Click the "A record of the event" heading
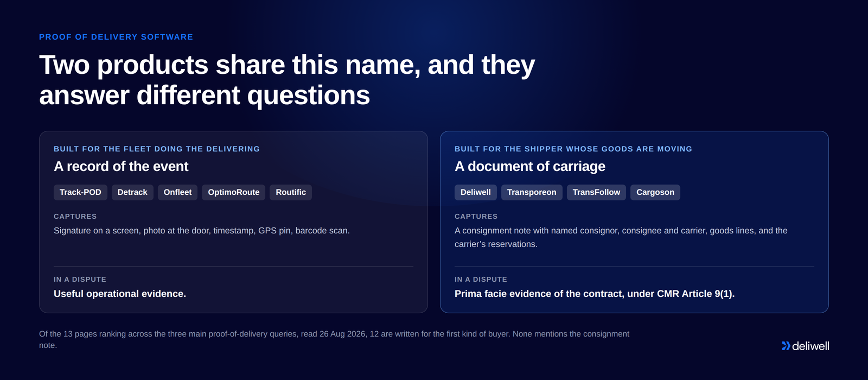The image size is (868, 380). pos(121,166)
